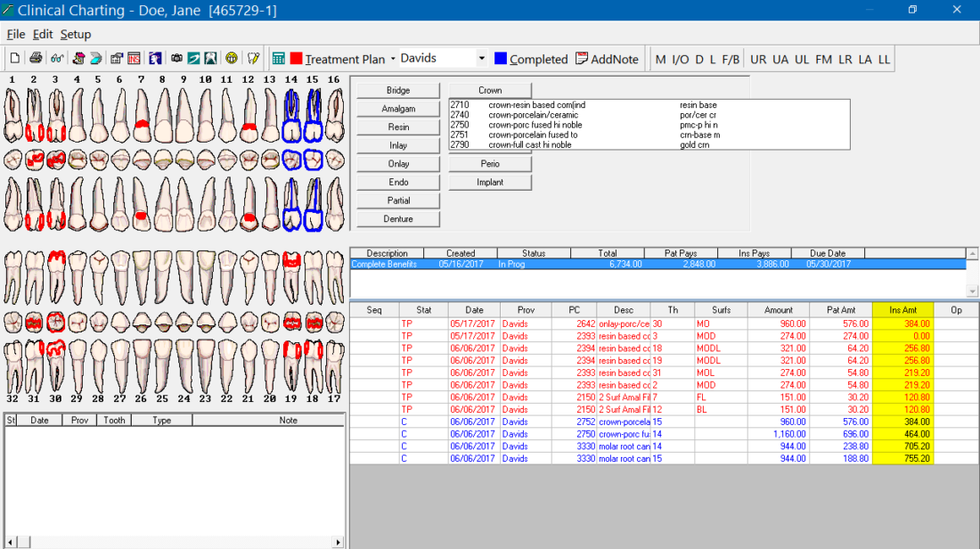This screenshot has width=980, height=549.
Task: Select the UR quadrant button
Action: pos(758,60)
